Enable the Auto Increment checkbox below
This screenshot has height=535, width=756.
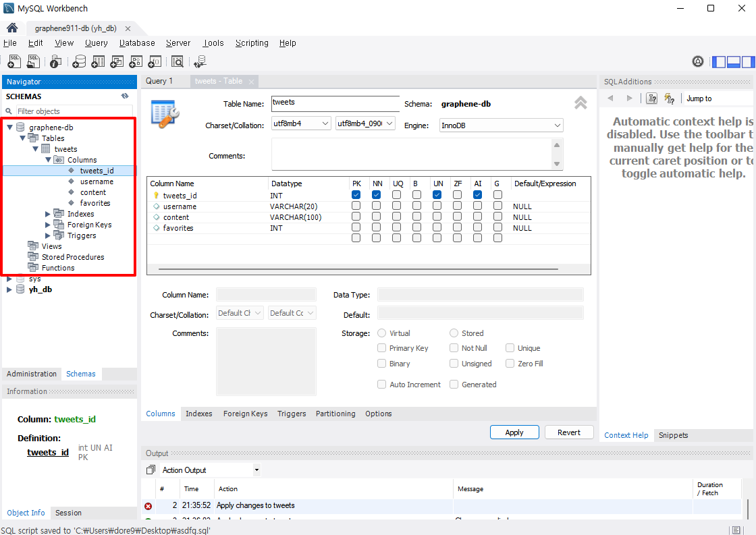coord(381,384)
